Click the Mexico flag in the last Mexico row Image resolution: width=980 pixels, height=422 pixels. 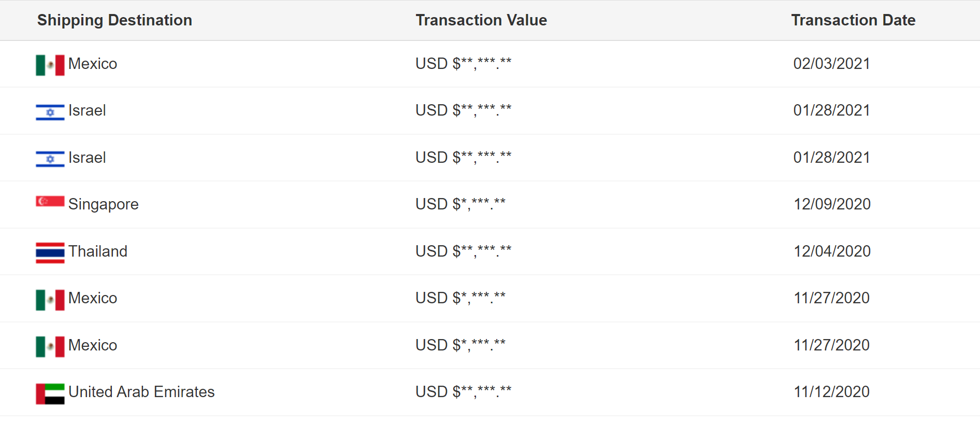50,347
